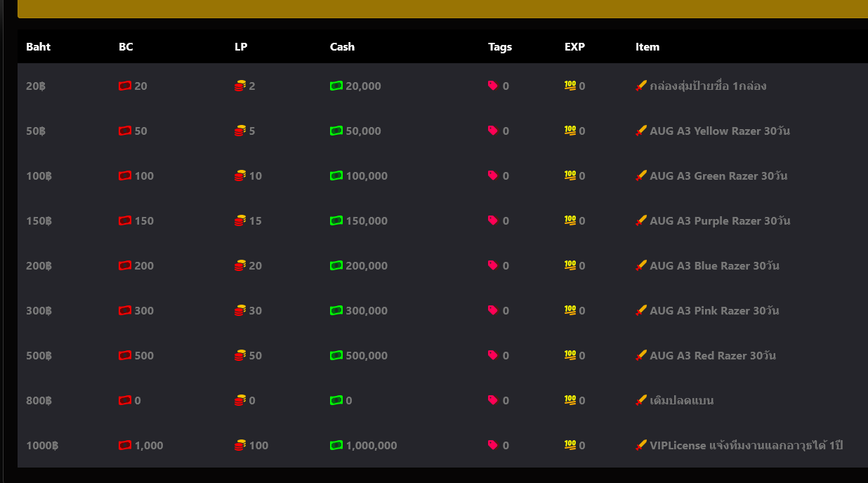The image size is (868, 483).
Task: Click the yellow 100 EXP icon in the 200฿ row
Action: click(x=570, y=265)
